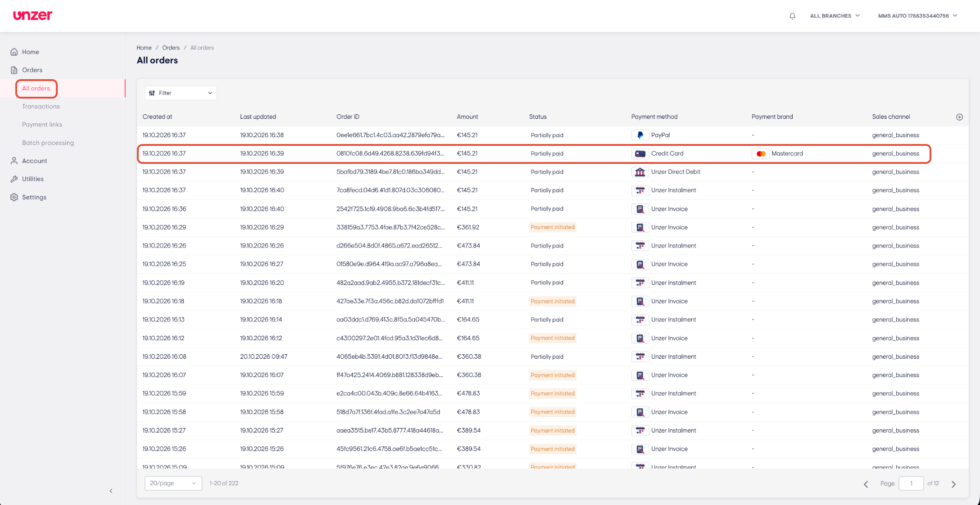Click the Unzer logo
The image size is (980, 505).
point(32,15)
